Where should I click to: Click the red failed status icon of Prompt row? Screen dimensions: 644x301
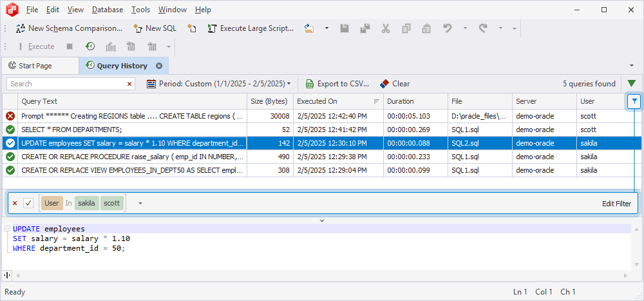pos(10,117)
